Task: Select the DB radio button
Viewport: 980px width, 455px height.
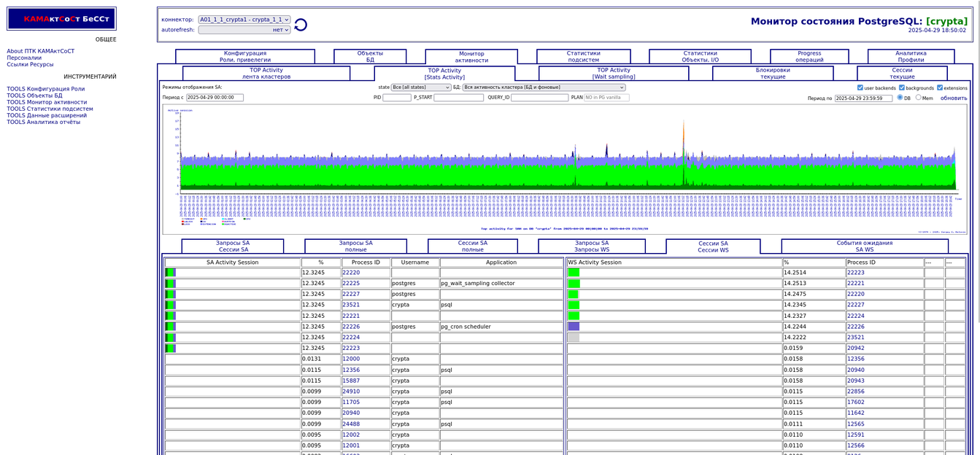Action: [900, 98]
